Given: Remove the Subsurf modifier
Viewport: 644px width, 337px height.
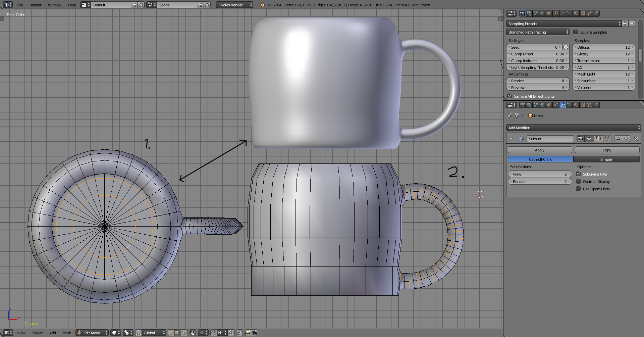Looking at the screenshot, I should tap(636, 139).
